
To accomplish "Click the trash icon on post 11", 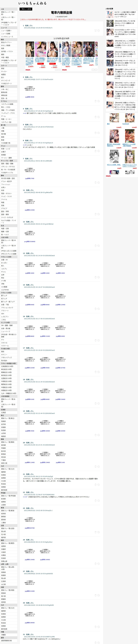I will tap(95, 214).
